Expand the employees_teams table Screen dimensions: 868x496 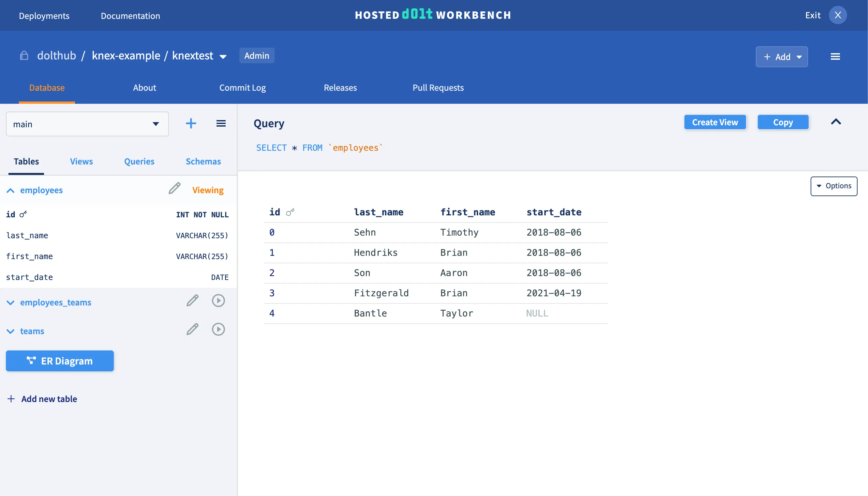10,302
